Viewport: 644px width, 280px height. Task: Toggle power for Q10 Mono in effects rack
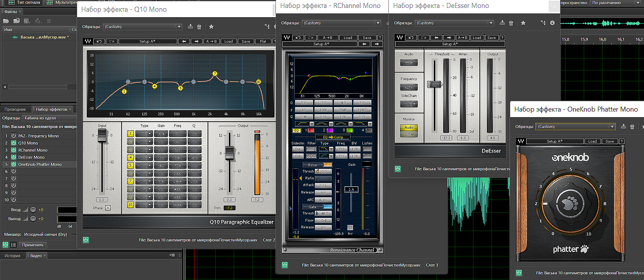point(13,143)
